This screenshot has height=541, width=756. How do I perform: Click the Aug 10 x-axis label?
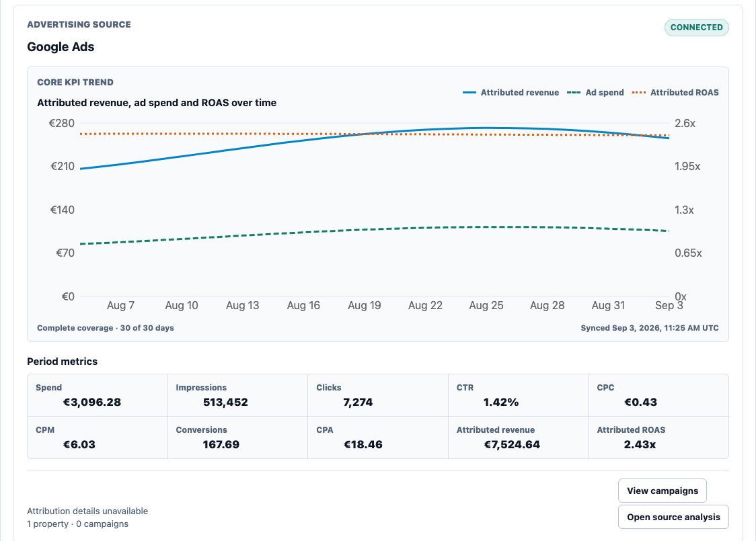point(182,305)
